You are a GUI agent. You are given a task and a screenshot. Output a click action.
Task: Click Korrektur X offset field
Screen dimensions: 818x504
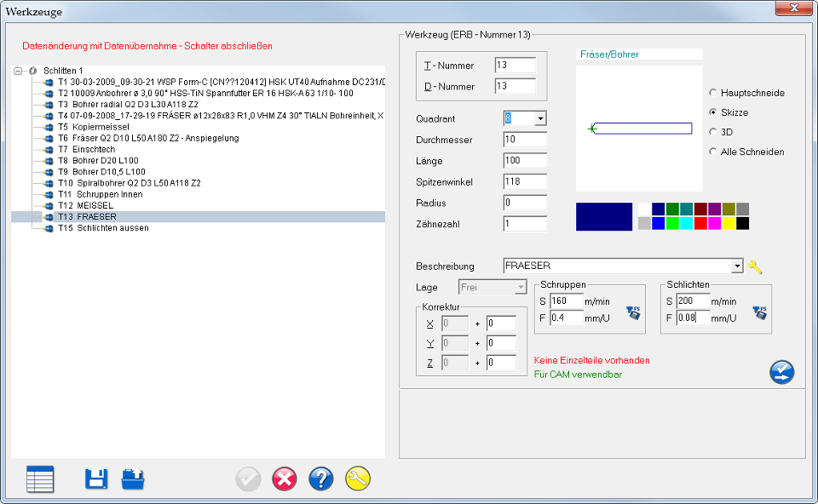pos(501,324)
